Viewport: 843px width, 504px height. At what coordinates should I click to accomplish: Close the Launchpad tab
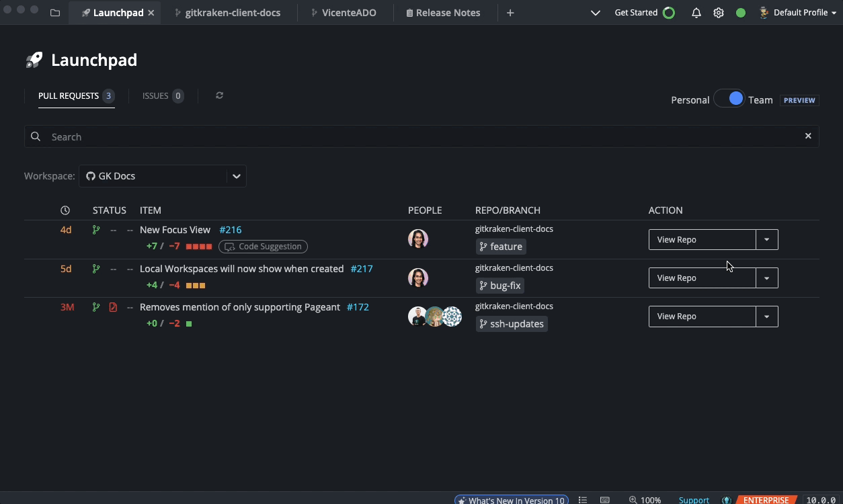coord(151,13)
